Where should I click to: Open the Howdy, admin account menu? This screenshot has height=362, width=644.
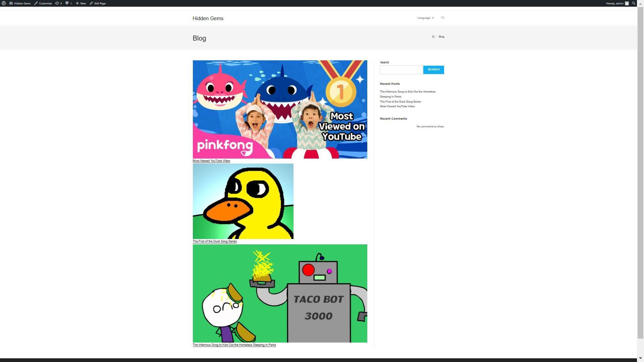click(x=617, y=3)
